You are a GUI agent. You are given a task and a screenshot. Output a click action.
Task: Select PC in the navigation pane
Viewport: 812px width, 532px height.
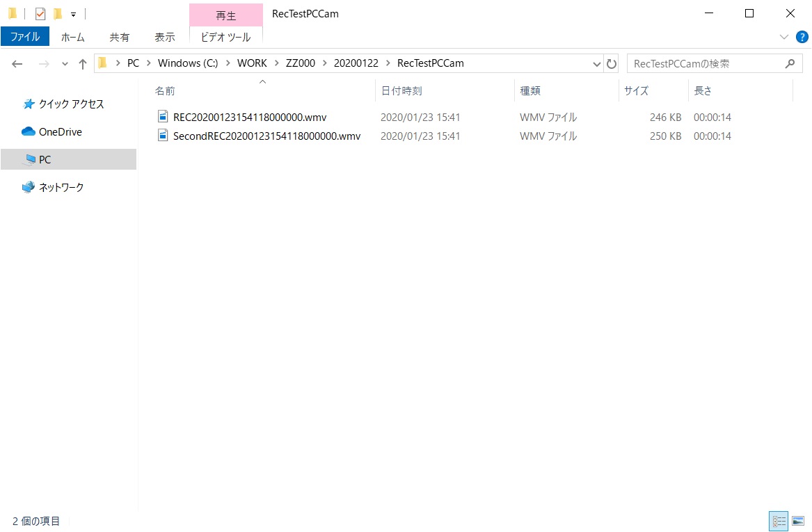pos(68,159)
